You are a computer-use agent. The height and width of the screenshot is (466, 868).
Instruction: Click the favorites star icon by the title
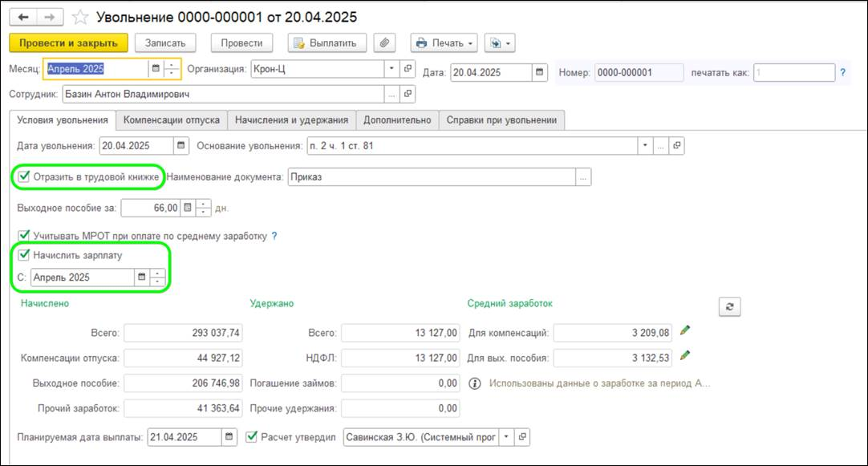81,17
